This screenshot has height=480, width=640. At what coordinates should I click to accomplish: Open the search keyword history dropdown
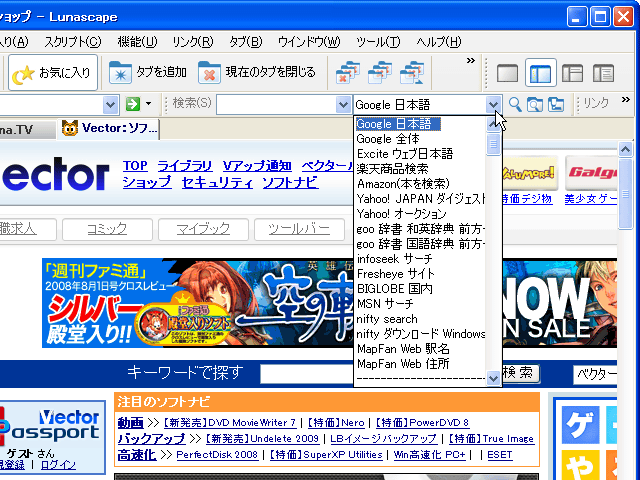pos(343,104)
